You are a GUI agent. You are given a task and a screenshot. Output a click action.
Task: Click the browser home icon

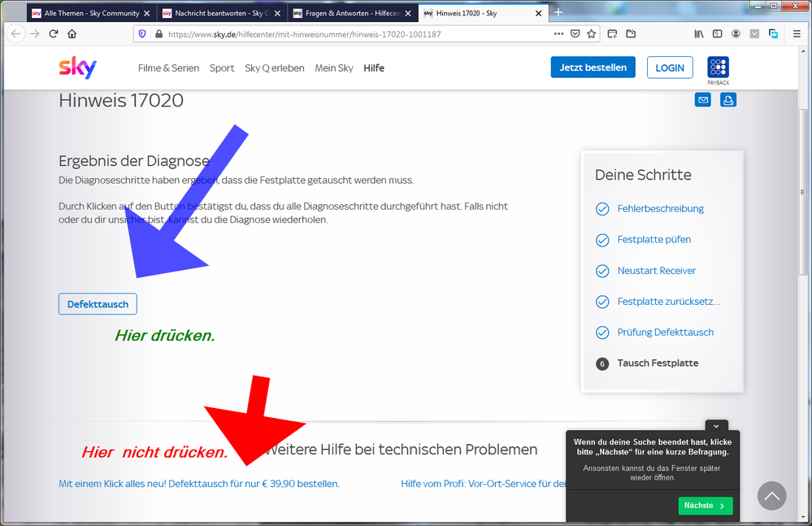coord(72,34)
